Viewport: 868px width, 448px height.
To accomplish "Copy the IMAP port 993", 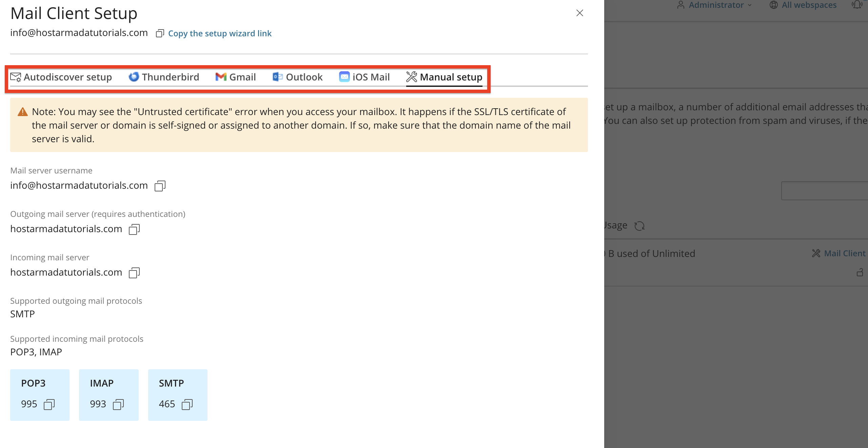I will click(x=118, y=404).
